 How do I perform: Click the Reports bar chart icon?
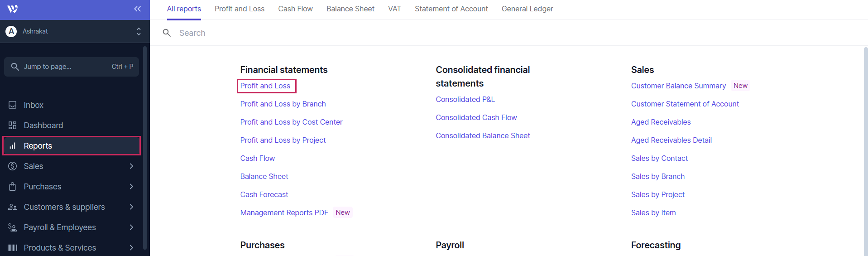coord(13,146)
